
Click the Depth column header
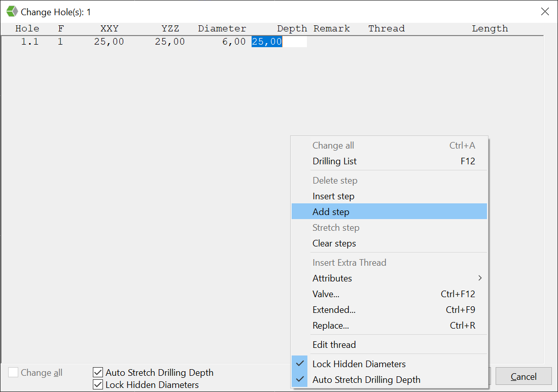point(292,28)
